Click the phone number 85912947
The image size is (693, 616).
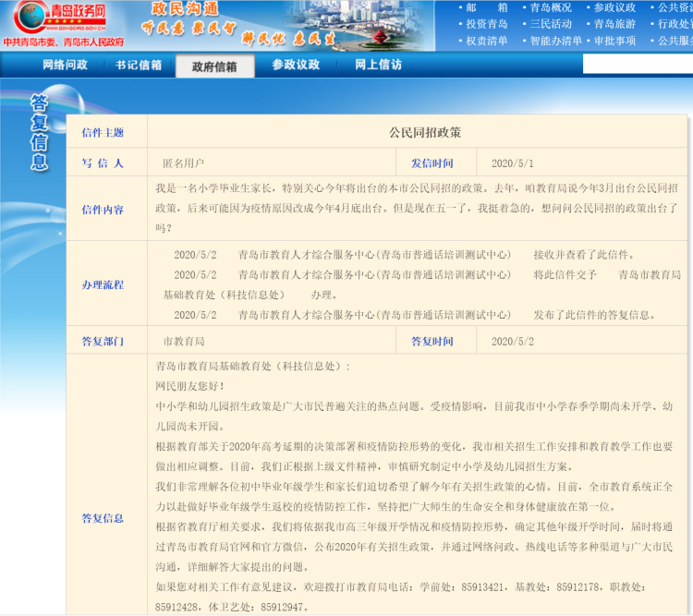(x=282, y=607)
